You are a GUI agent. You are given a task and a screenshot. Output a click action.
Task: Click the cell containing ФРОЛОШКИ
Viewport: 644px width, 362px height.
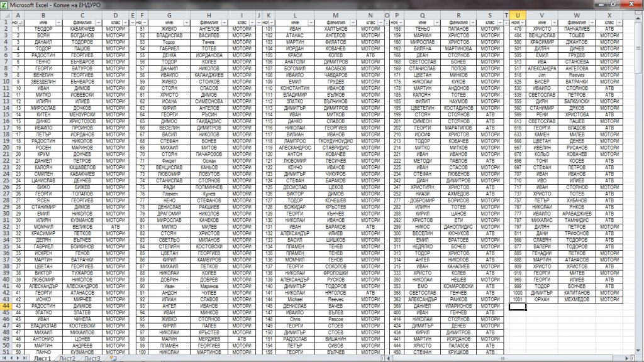336,273
